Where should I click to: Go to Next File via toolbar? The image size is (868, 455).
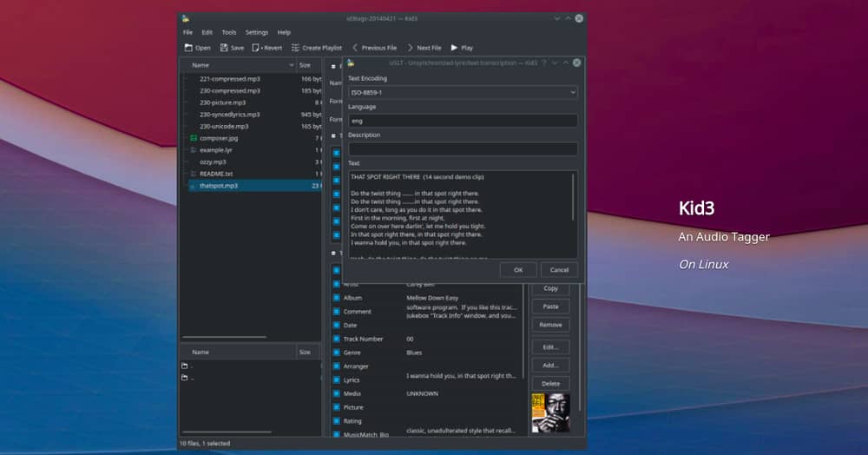coord(424,48)
